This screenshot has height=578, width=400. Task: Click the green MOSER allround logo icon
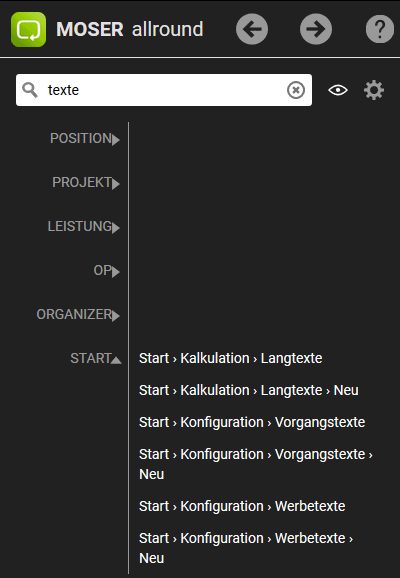(x=28, y=29)
